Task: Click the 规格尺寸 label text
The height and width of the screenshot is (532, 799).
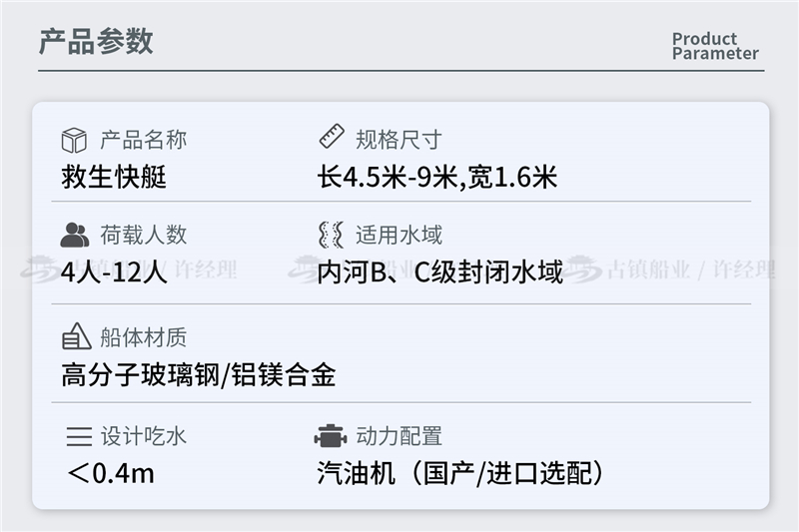Action: pyautogui.click(x=399, y=140)
